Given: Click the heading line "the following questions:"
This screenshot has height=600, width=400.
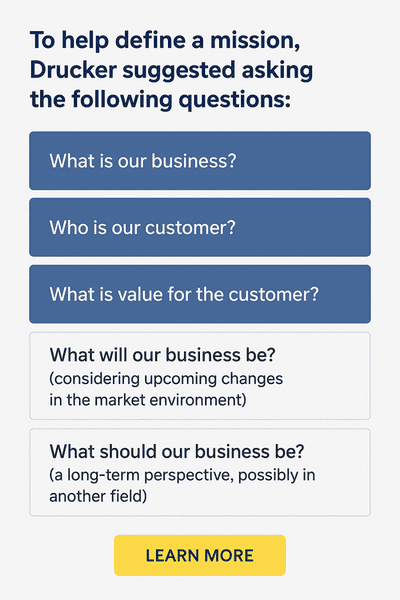Looking at the screenshot, I should [x=160, y=100].
